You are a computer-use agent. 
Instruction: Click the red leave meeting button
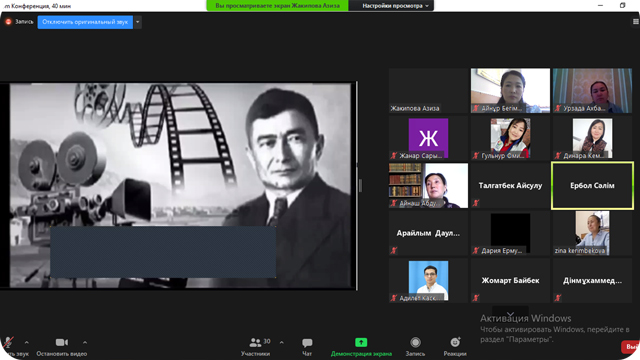click(631, 347)
